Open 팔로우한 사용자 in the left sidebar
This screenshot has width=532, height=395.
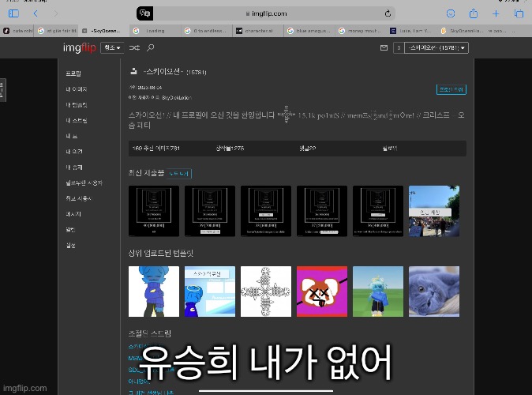click(84, 182)
